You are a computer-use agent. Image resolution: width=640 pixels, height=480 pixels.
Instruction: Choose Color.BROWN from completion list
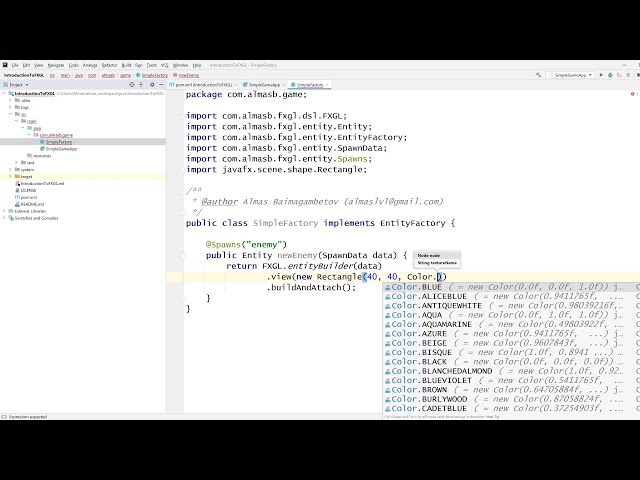click(x=511, y=390)
